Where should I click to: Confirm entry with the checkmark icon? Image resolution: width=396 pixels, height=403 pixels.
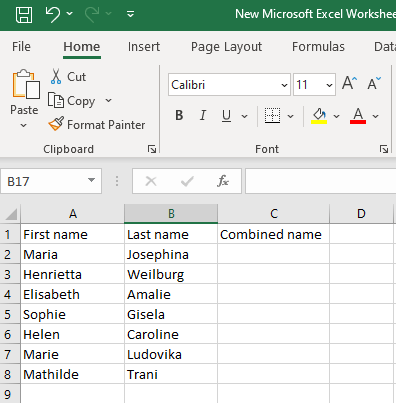click(x=187, y=181)
